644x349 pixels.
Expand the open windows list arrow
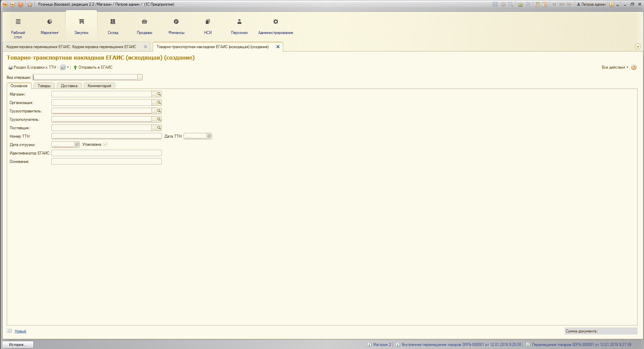point(638,47)
